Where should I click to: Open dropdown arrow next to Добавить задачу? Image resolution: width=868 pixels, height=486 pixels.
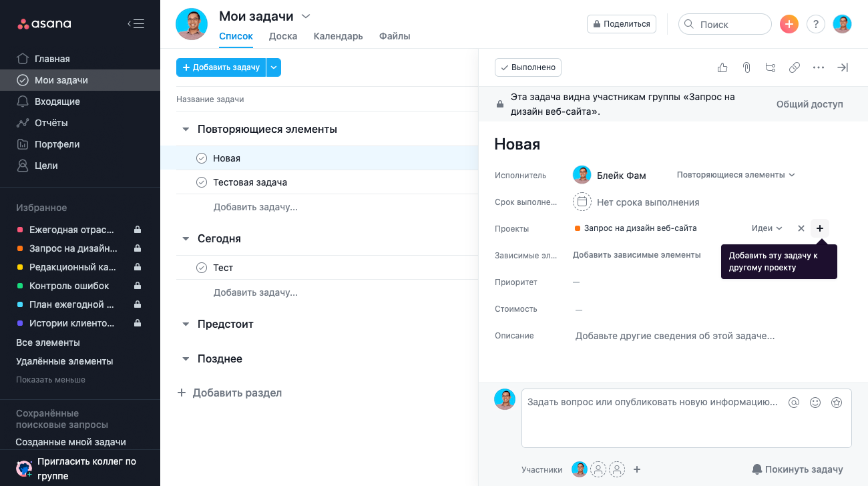(274, 67)
